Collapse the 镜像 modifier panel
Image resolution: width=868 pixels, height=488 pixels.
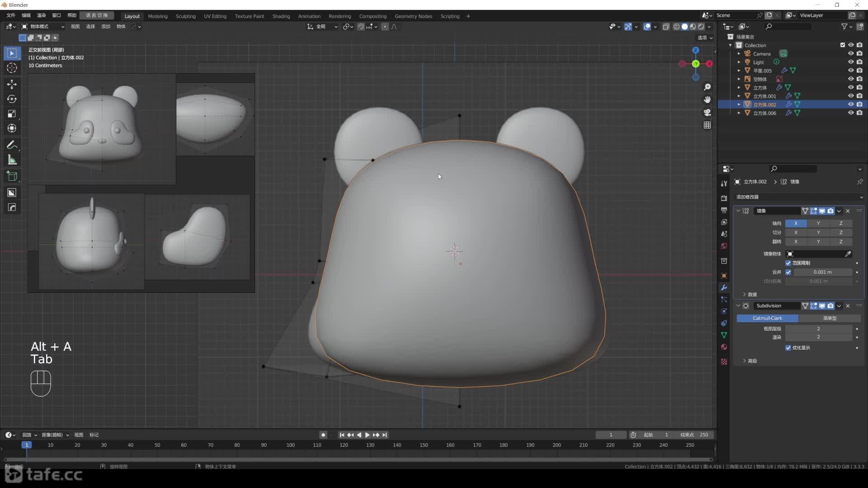pos(738,211)
